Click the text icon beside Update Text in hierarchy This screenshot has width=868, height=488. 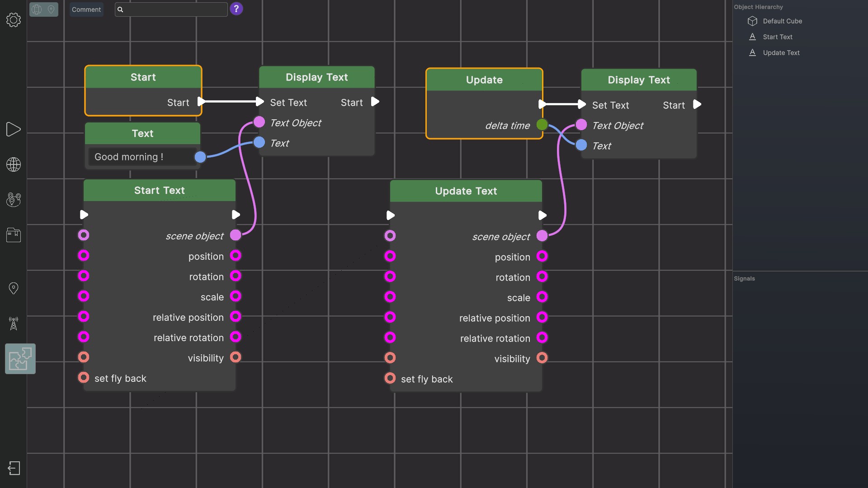752,53
